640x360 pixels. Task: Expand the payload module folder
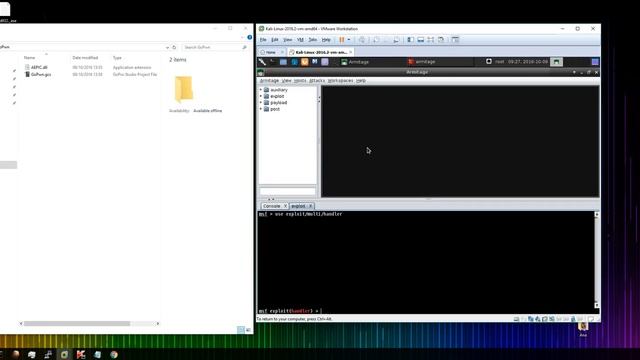261,102
